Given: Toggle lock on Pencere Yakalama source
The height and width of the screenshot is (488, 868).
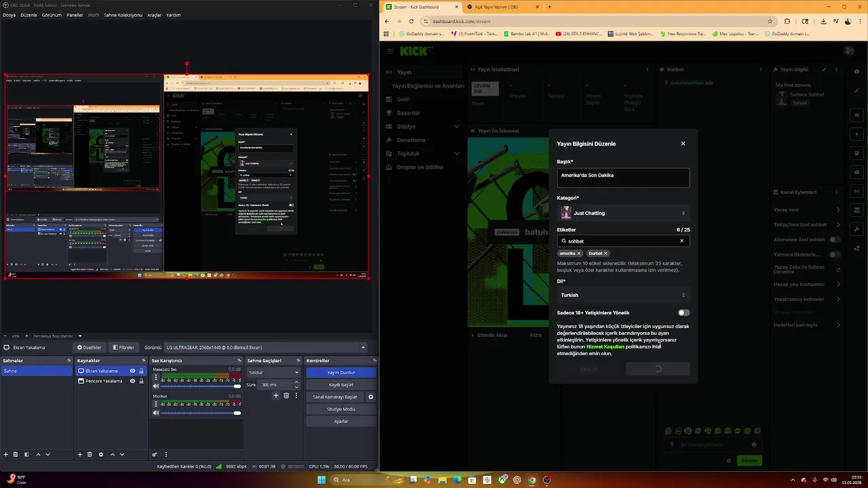Looking at the screenshot, I should pyautogui.click(x=141, y=381).
